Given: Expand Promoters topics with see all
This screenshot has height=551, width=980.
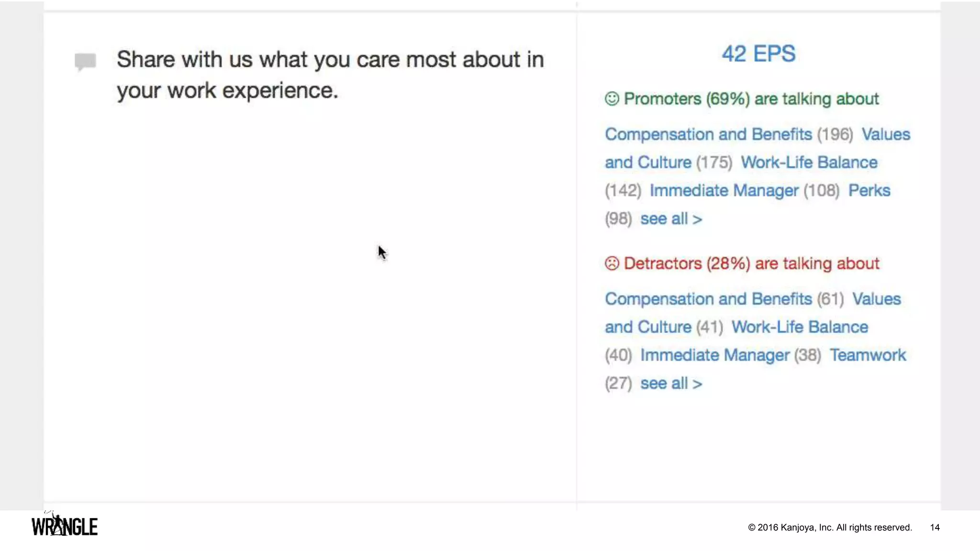Looking at the screenshot, I should (671, 219).
